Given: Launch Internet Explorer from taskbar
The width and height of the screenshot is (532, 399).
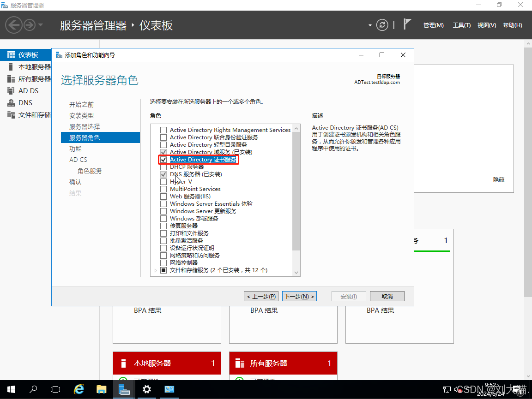Looking at the screenshot, I should click(x=79, y=389).
